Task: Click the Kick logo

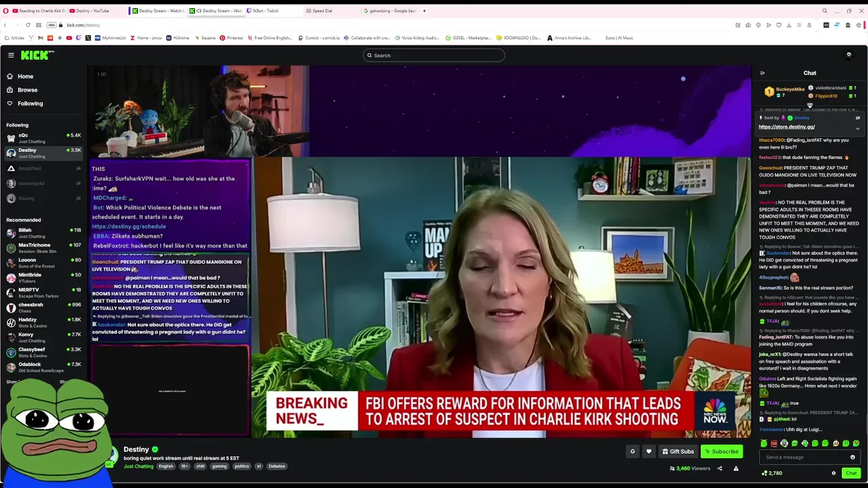Action: [37, 55]
